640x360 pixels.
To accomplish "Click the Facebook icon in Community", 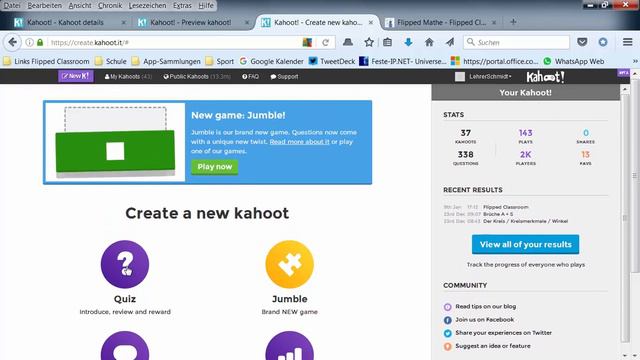I will (447, 320).
